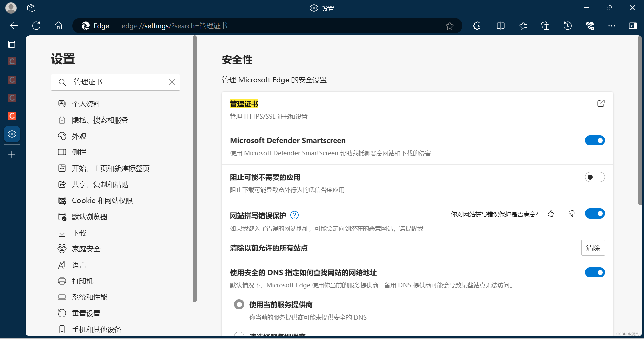
Task: Select the Settings gear vertical tab
Action: pyautogui.click(x=12, y=134)
